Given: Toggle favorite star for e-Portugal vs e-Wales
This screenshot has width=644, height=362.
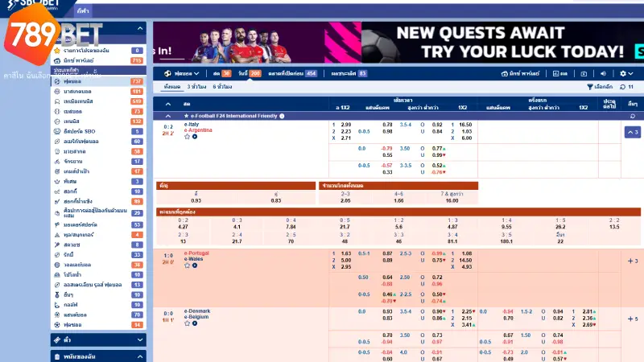Looking at the screenshot, I should coord(187,266).
